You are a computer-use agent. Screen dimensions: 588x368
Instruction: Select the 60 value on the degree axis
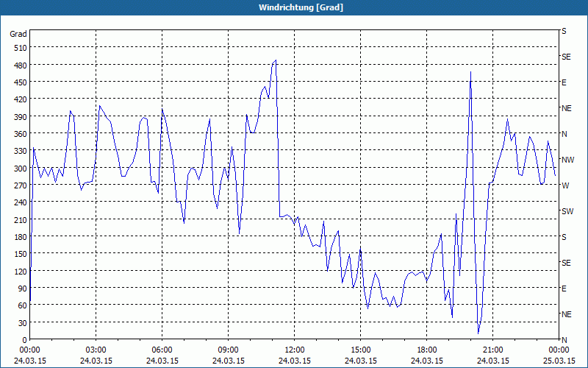click(x=23, y=305)
